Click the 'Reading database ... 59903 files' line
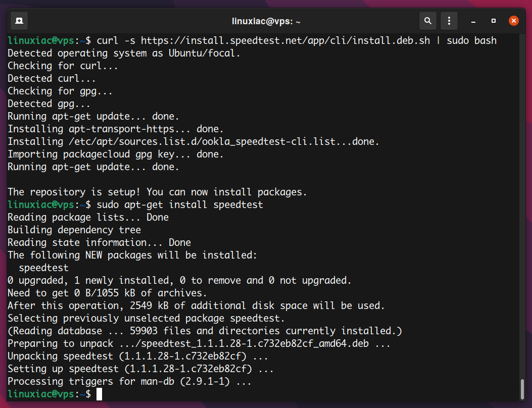 pos(205,331)
